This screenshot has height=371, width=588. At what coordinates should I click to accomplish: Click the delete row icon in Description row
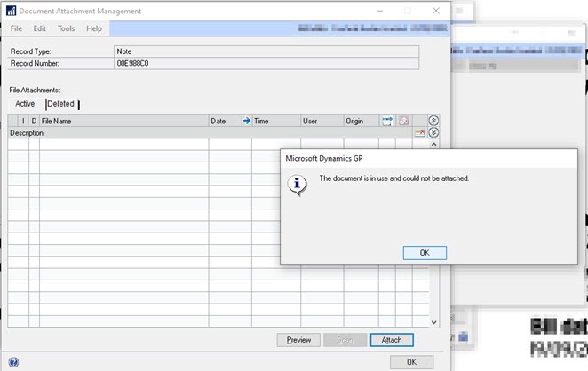tap(419, 132)
